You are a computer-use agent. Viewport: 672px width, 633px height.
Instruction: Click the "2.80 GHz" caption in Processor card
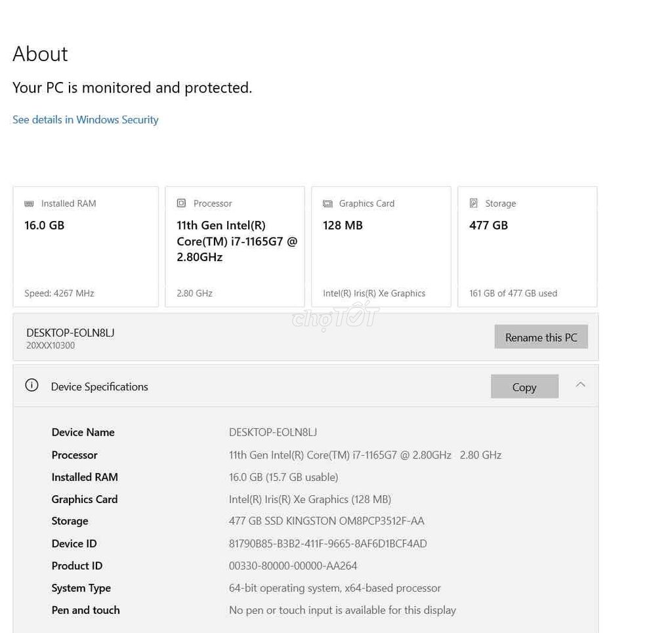pos(194,293)
